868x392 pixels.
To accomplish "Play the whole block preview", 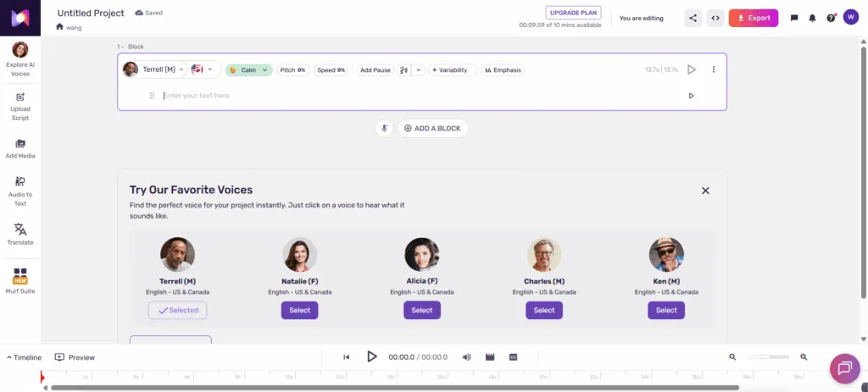I will click(692, 69).
